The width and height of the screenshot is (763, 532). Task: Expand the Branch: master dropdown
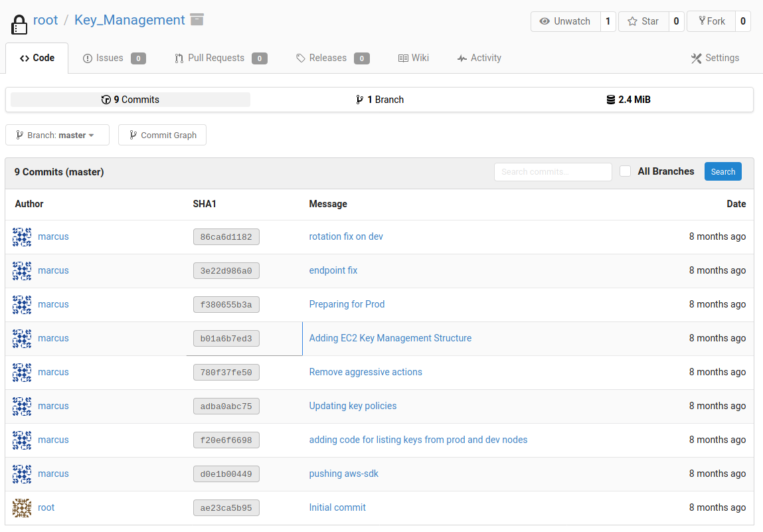(x=55, y=135)
